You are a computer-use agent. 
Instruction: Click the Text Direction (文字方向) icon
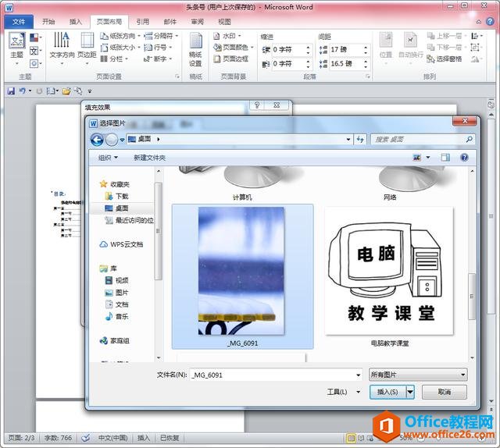tap(62, 48)
